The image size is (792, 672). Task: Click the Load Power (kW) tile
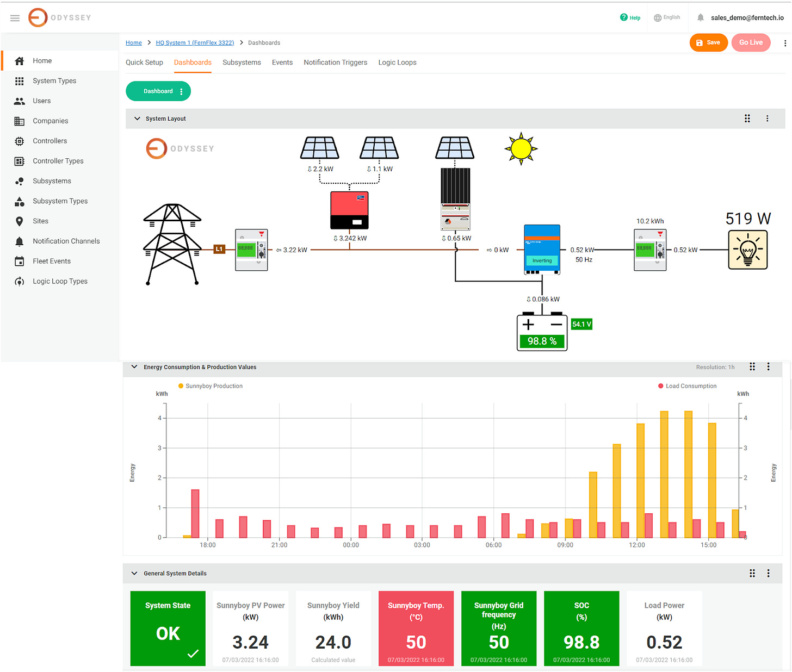coord(664,629)
